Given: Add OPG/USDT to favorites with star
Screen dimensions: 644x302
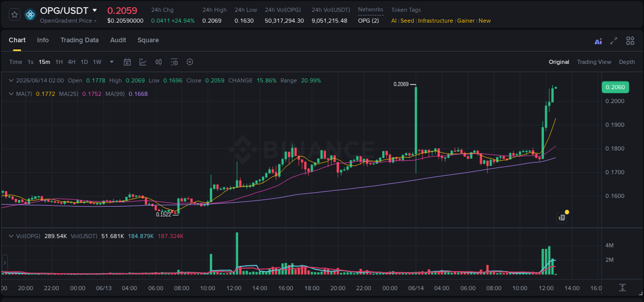Looking at the screenshot, I should point(15,14).
